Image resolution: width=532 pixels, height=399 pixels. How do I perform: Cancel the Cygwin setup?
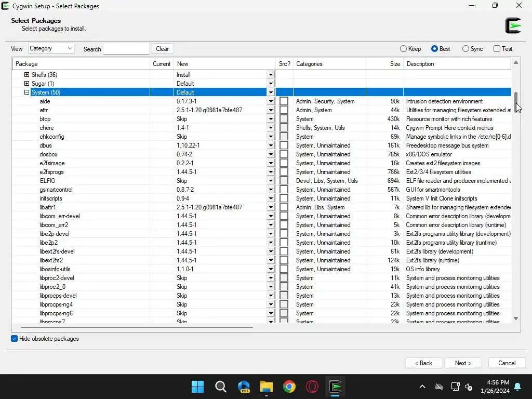click(x=507, y=363)
